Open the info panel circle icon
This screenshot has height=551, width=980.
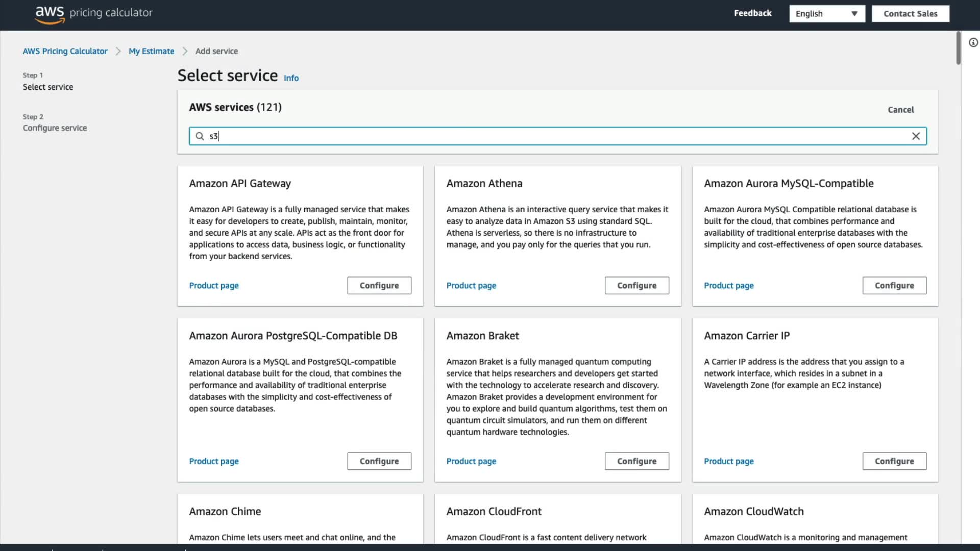[x=973, y=43]
